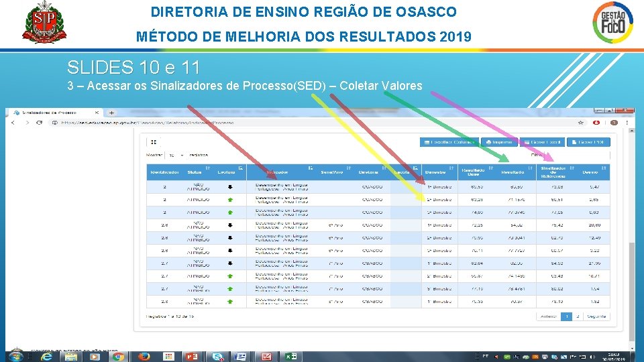
Task: Open Excel from the taskbar
Action: [291, 356]
